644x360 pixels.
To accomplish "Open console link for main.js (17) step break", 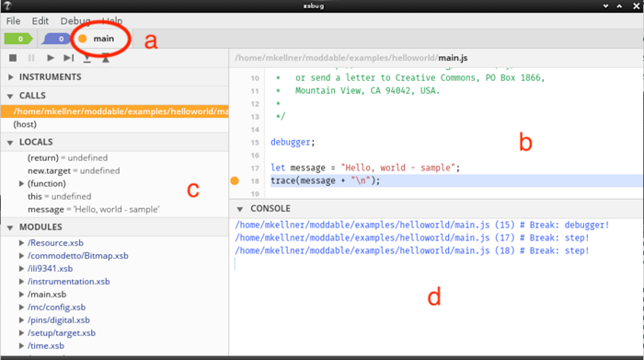I will [x=412, y=238].
